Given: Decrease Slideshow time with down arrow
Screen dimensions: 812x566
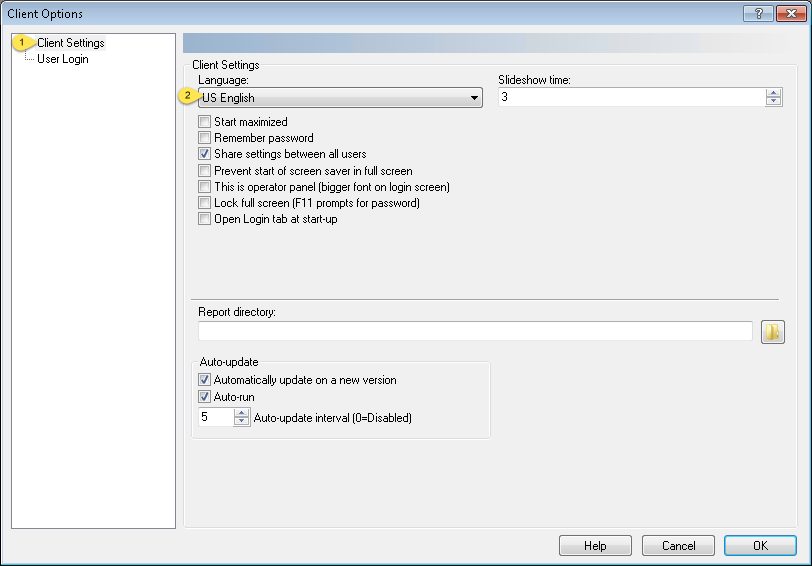Looking at the screenshot, I should click(773, 101).
